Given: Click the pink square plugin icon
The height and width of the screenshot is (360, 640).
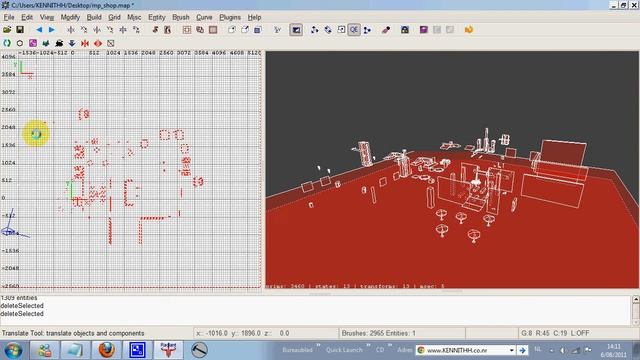Looking at the screenshot, I should coord(33,43).
